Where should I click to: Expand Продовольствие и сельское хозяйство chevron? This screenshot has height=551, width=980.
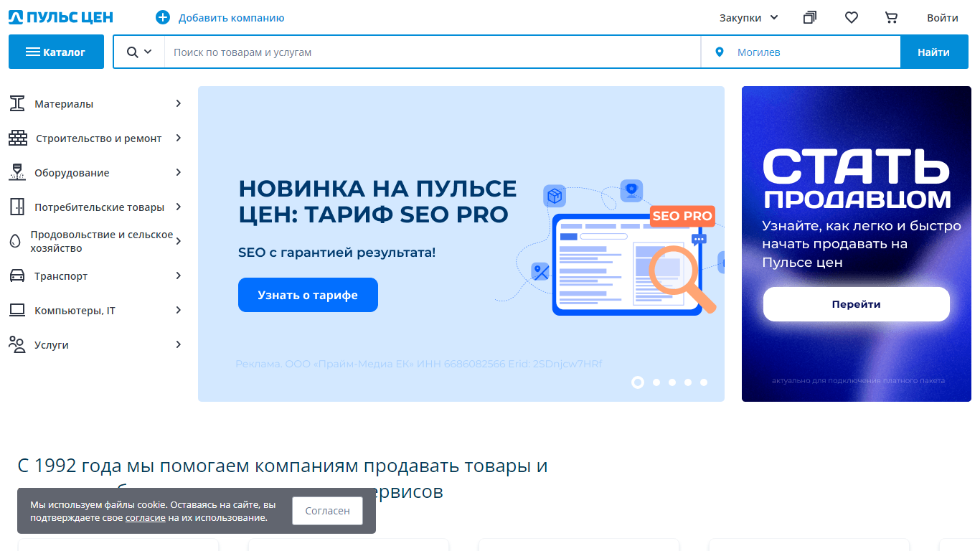(x=179, y=241)
